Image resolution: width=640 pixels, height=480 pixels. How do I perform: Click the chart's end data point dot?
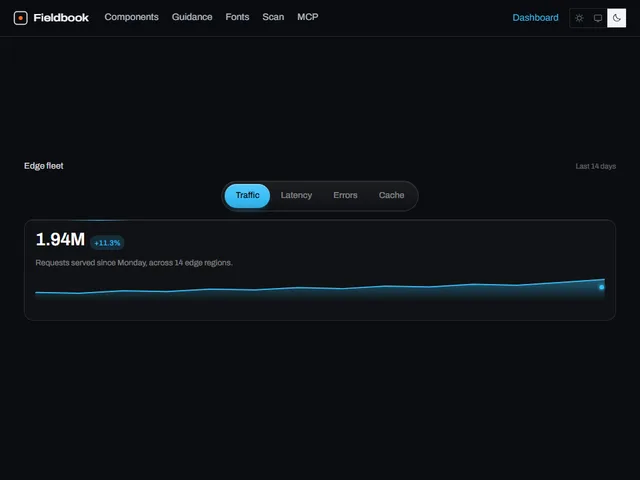pyautogui.click(x=601, y=287)
